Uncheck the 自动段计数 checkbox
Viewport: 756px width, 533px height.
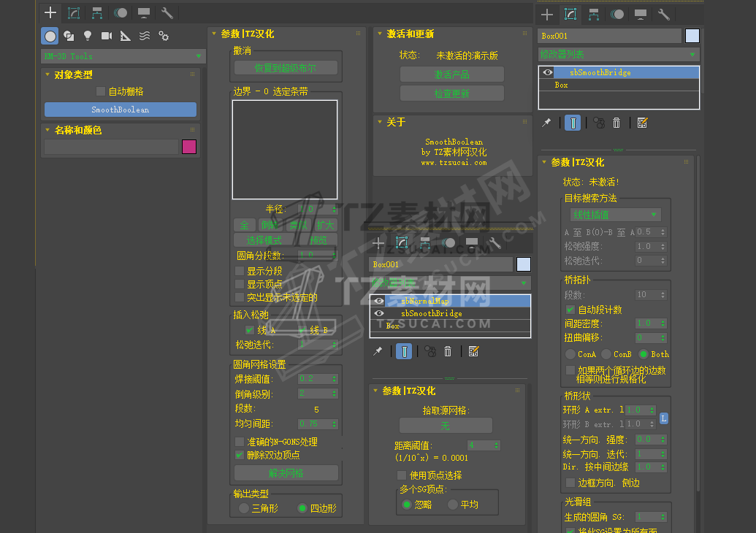pyautogui.click(x=570, y=310)
